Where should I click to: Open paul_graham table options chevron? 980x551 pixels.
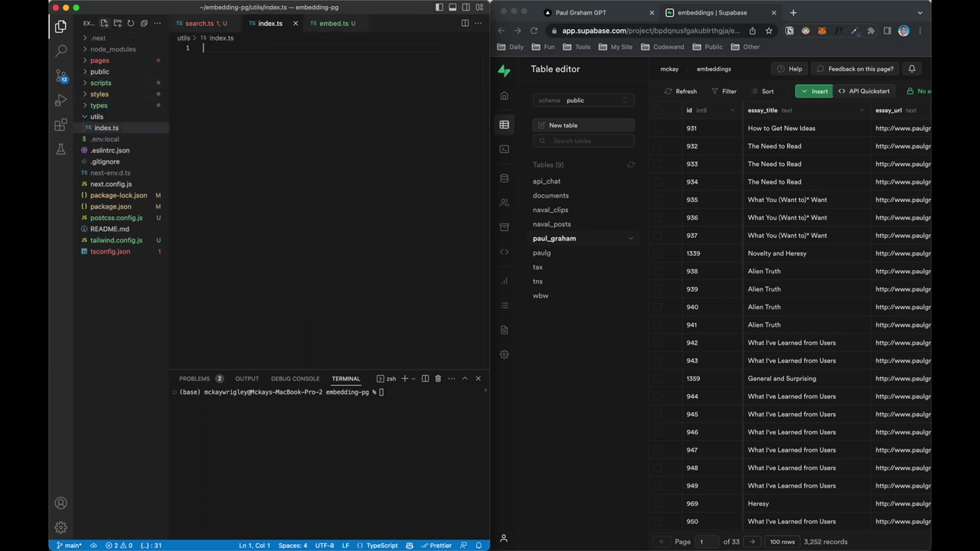[631, 239]
